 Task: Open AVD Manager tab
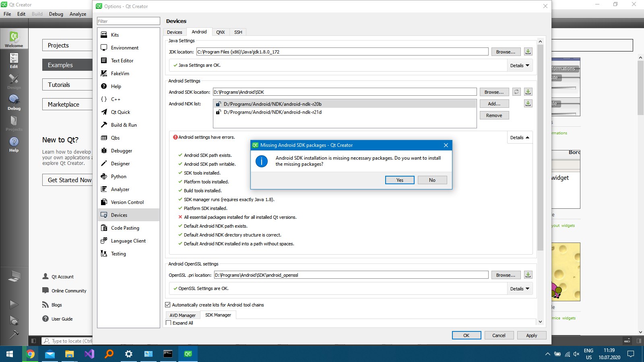(x=182, y=315)
